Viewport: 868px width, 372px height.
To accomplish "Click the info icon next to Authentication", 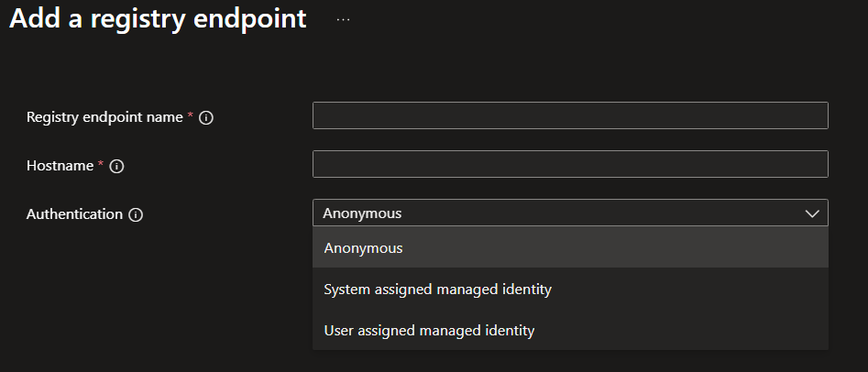I will click(x=136, y=214).
